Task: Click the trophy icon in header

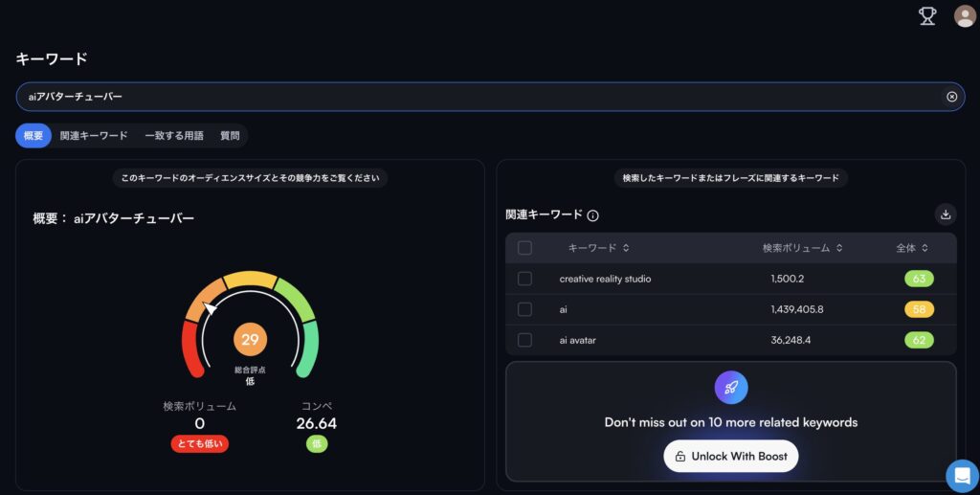Action: [927, 15]
